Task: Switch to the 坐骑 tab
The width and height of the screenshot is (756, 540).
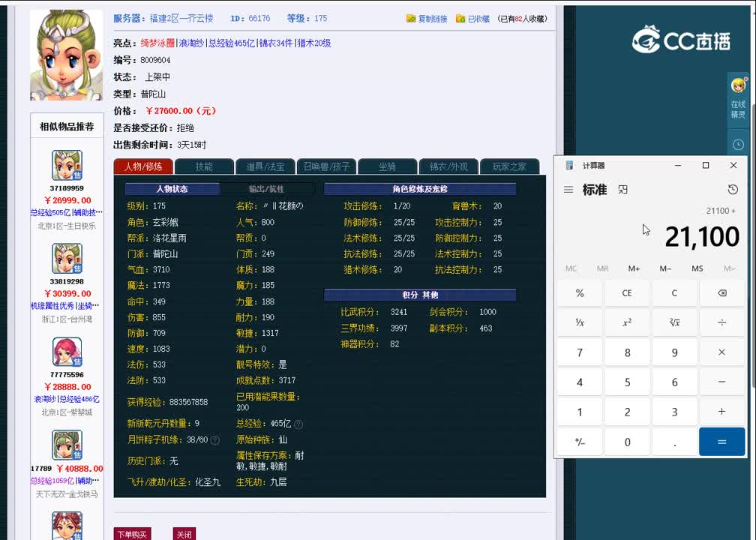Action: click(387, 166)
